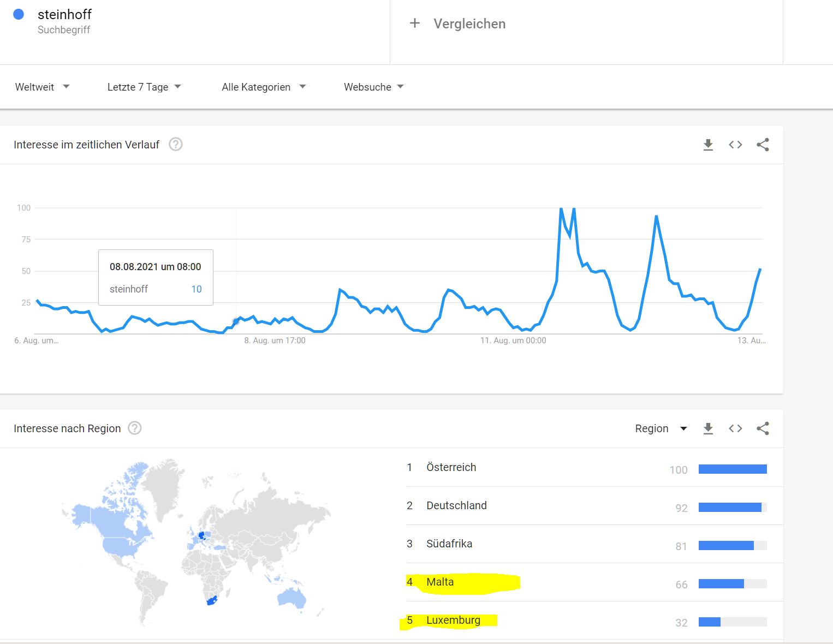Open the Weltweit location dropdown
833x644 pixels.
[42, 87]
